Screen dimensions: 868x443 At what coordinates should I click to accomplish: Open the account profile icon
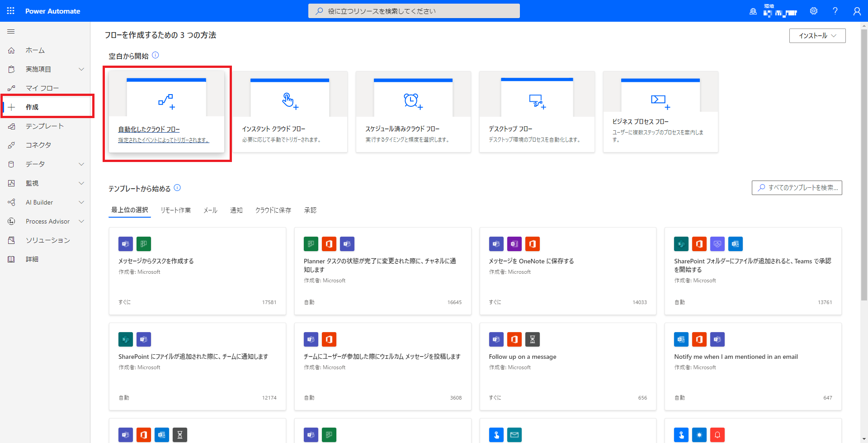tap(857, 11)
